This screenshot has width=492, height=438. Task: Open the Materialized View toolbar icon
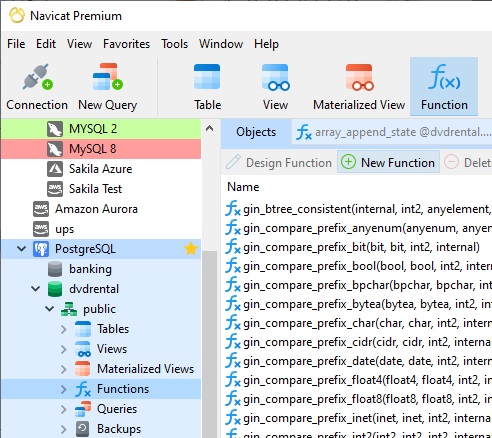pos(359,77)
